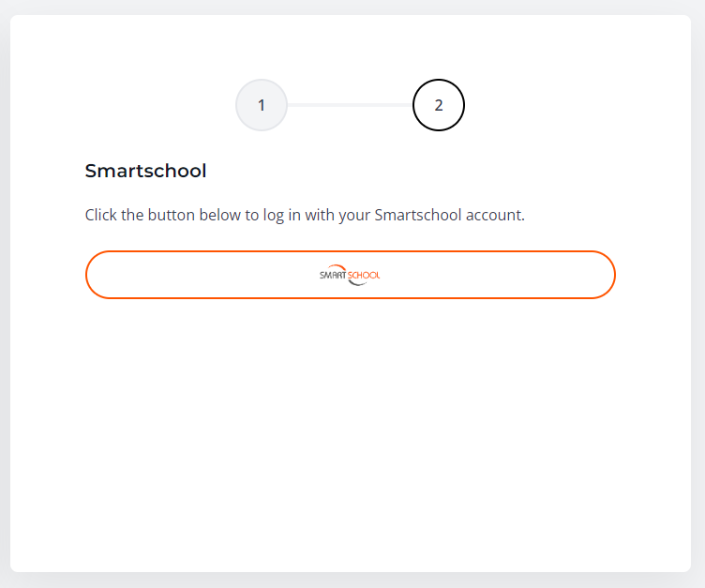Click the word "account" in instructions
Screen dimensions: 705x588
[494, 215]
